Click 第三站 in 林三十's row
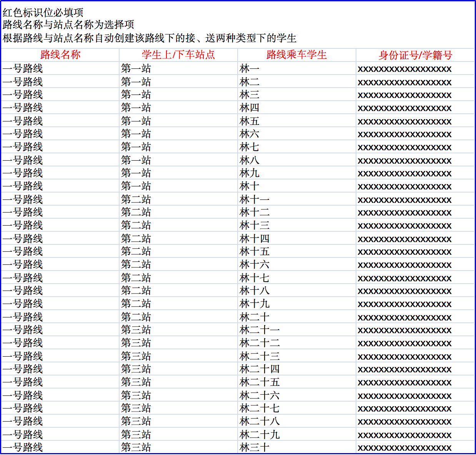The width and height of the screenshot is (476, 455). pyautogui.click(x=178, y=447)
